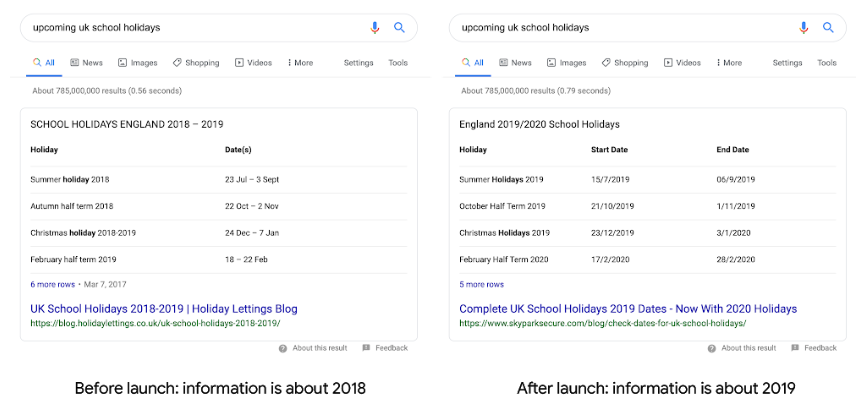The height and width of the screenshot is (406, 865).
Task: Click 'February Half Term 2020' row label
Action: click(504, 259)
